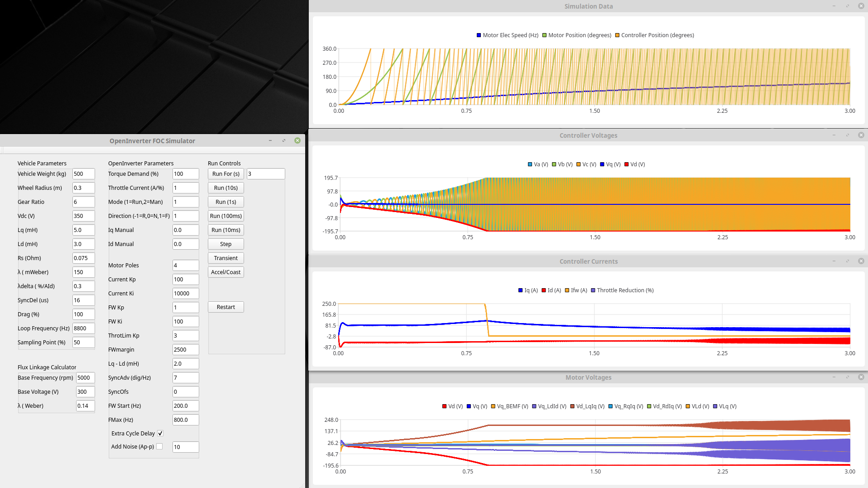Enable the Add Noise (Ap-p) checkbox
Image resolution: width=868 pixels, height=488 pixels.
pos(159,446)
